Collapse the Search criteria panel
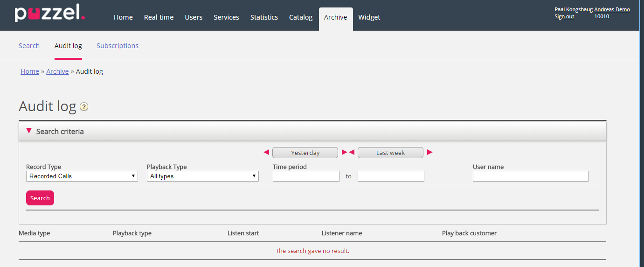Screen dimensions: 644x267 [29, 131]
